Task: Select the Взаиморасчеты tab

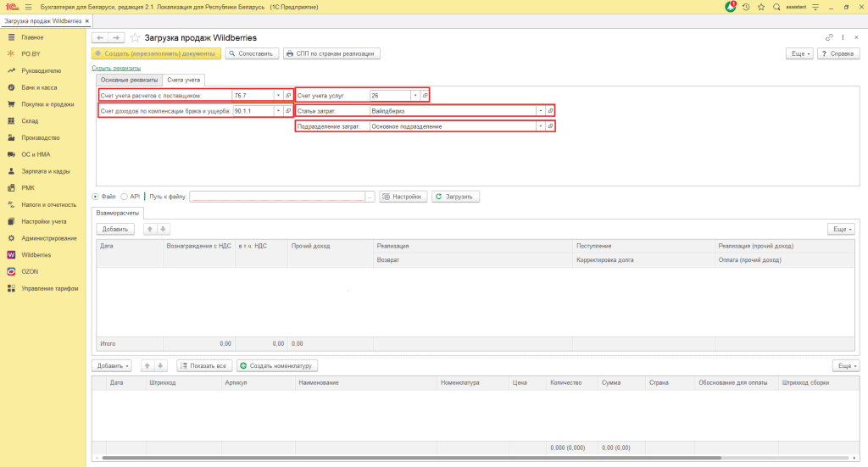Action: point(119,214)
